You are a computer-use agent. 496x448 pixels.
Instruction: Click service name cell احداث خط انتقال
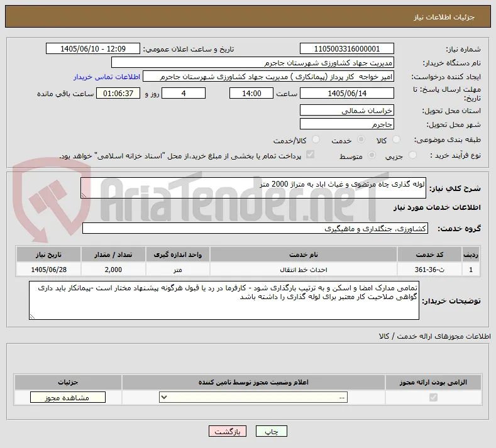pos(304,270)
